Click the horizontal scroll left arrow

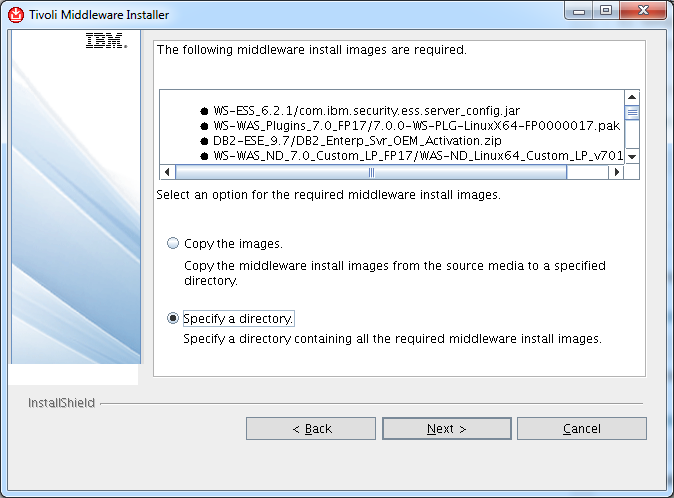[167, 172]
